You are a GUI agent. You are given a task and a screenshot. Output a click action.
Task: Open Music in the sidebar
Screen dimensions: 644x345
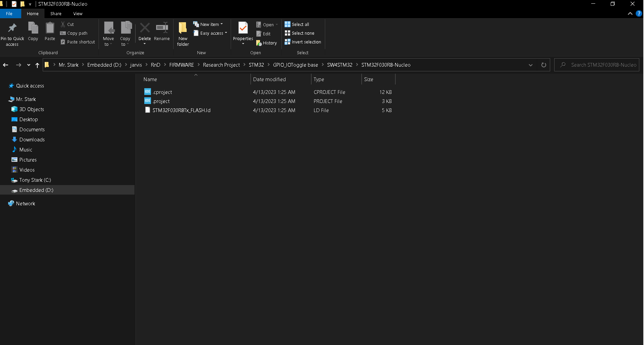point(26,150)
